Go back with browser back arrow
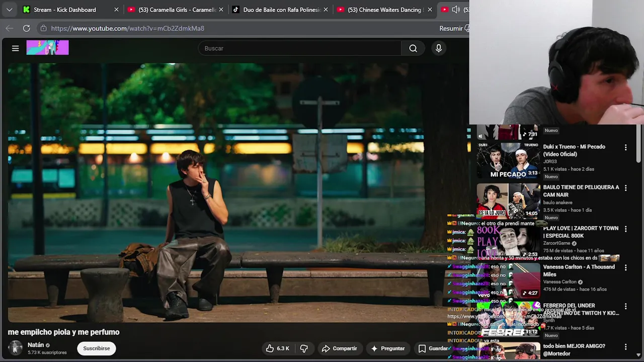Viewport: 644px width, 362px height. click(9, 28)
